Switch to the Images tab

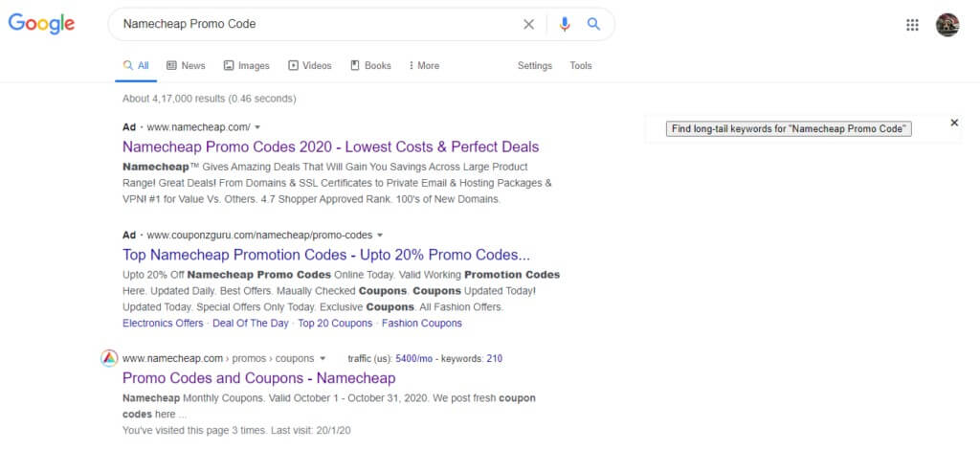(247, 66)
